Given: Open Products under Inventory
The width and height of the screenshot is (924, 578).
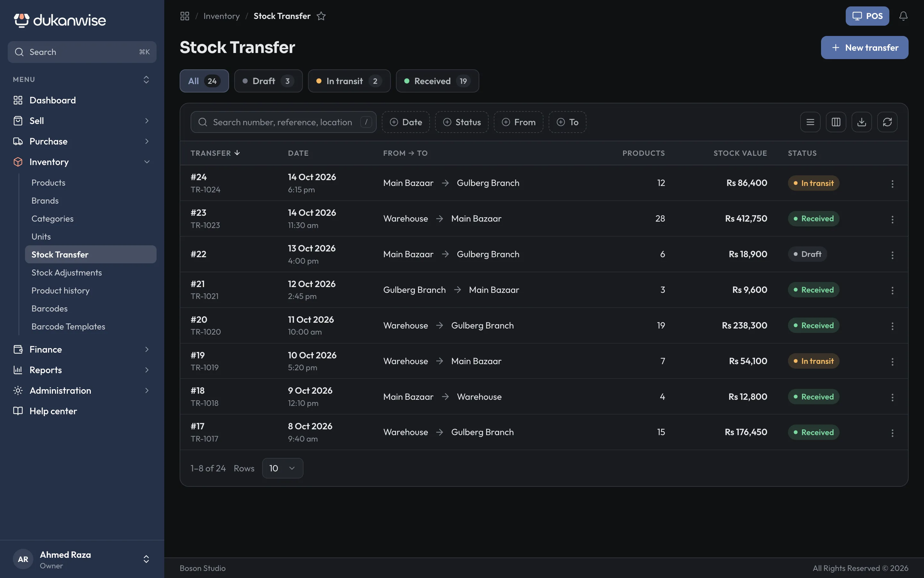Looking at the screenshot, I should pyautogui.click(x=90, y=183).
